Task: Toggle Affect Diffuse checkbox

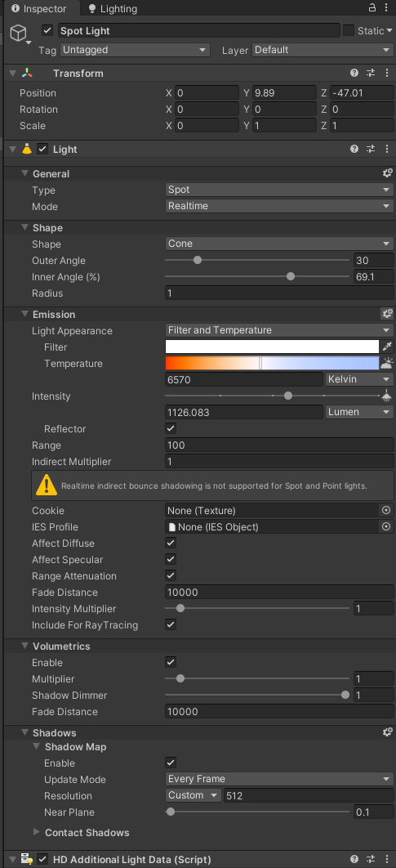Action: (171, 543)
